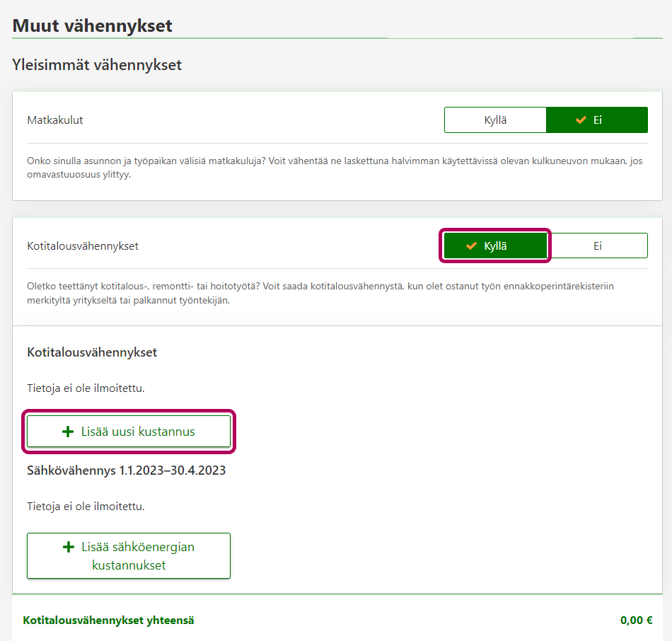Click the plus icon for sähköenergian kustannukset
This screenshot has width=672, height=641.
(69, 547)
